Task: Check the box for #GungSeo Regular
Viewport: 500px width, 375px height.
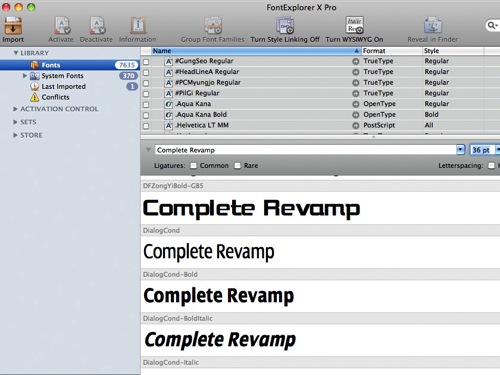Action: (x=146, y=62)
